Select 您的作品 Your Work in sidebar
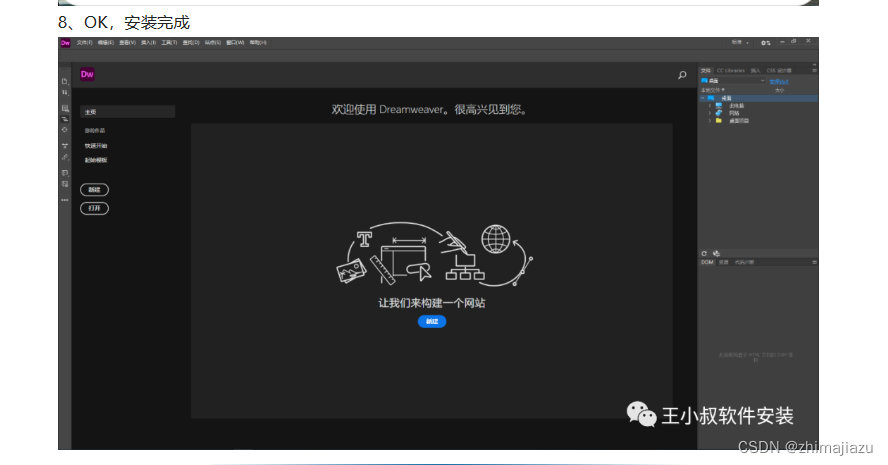This screenshot has height=465, width=888. tap(95, 131)
